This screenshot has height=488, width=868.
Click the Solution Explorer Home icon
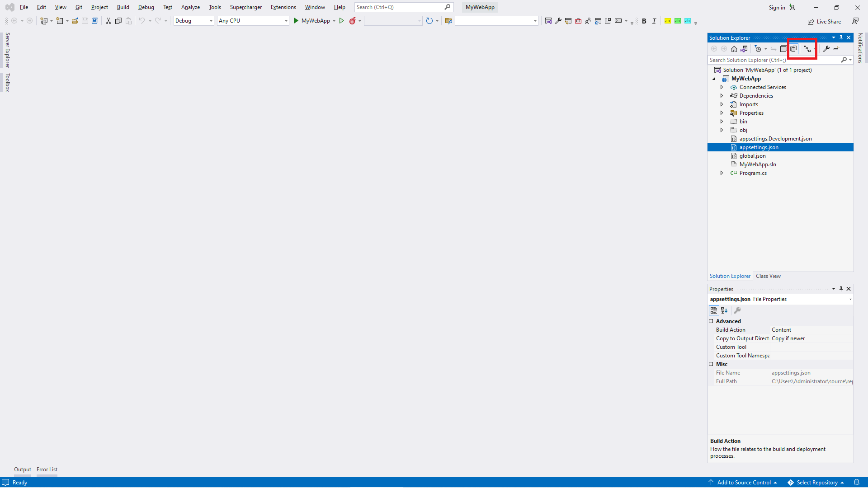pyautogui.click(x=734, y=49)
